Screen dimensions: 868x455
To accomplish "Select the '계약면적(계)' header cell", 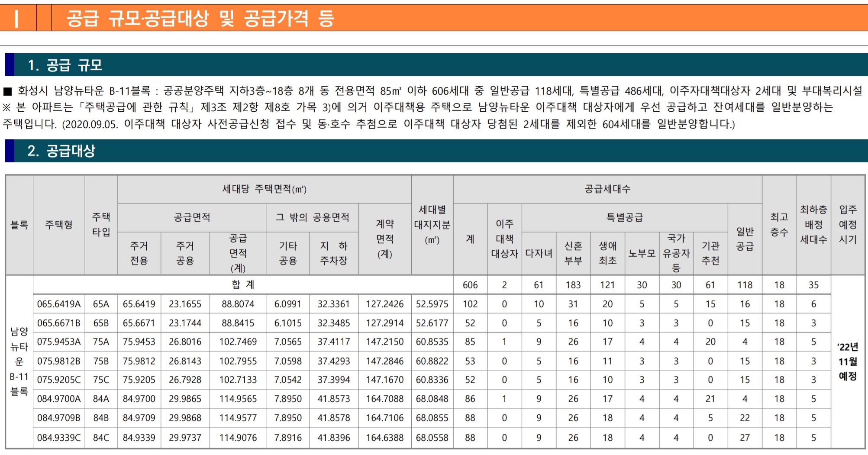I will pyautogui.click(x=385, y=239).
